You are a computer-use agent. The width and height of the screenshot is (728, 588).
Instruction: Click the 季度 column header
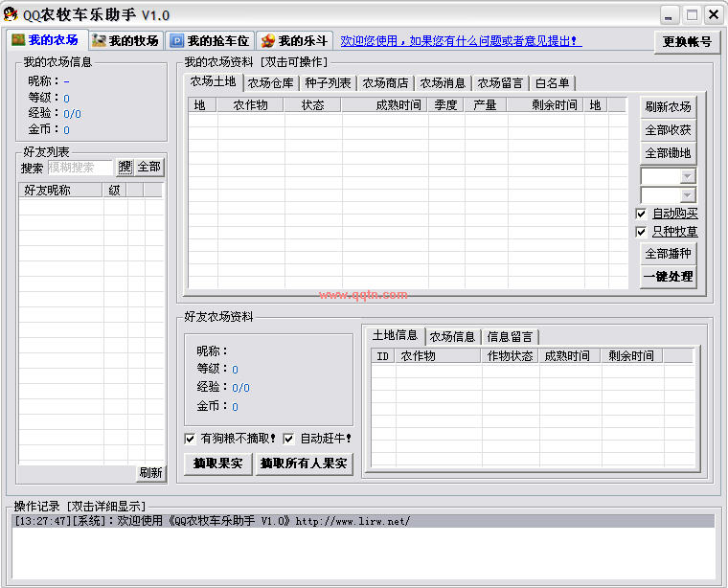pyautogui.click(x=445, y=105)
